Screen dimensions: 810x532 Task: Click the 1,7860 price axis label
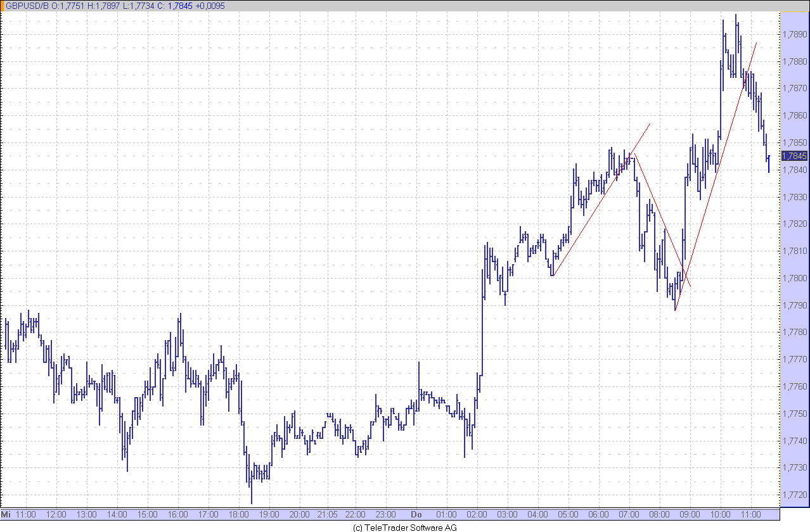coord(795,116)
